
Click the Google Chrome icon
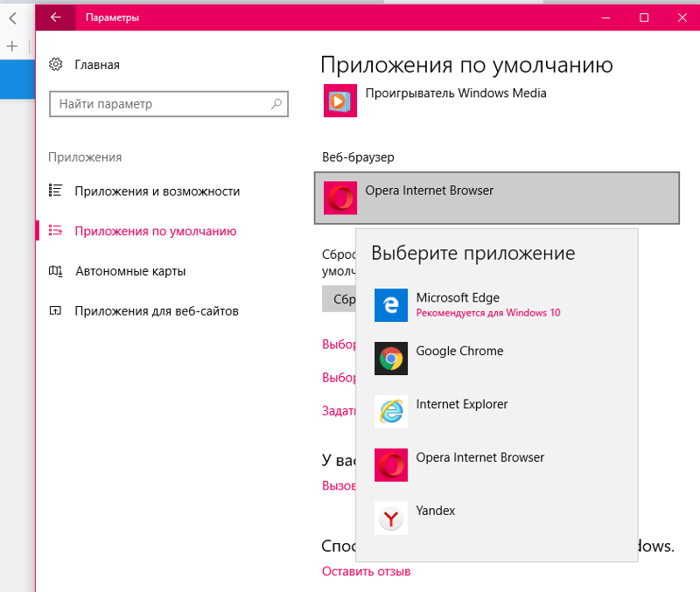tap(391, 359)
